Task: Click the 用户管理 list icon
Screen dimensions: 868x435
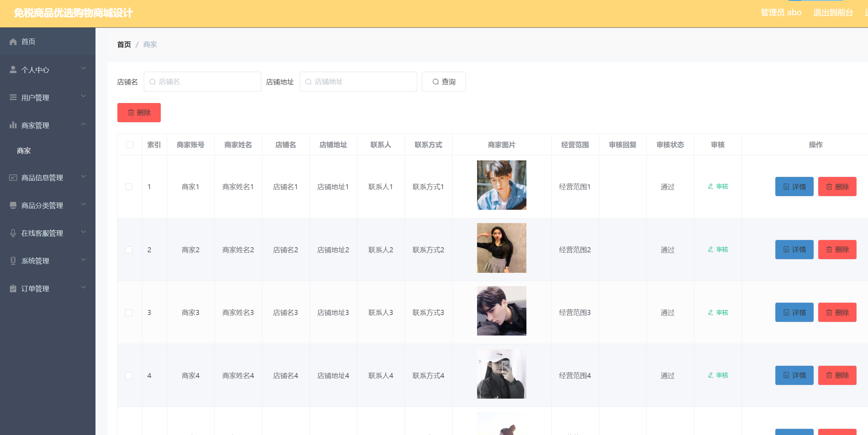Action: point(13,97)
